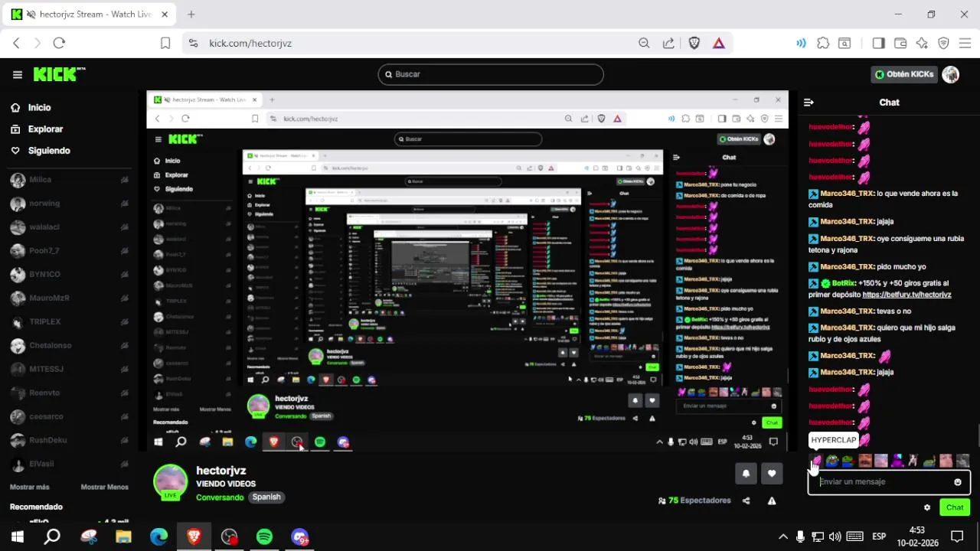Open the emoji picker smiley icon
980x551 pixels.
click(x=958, y=482)
